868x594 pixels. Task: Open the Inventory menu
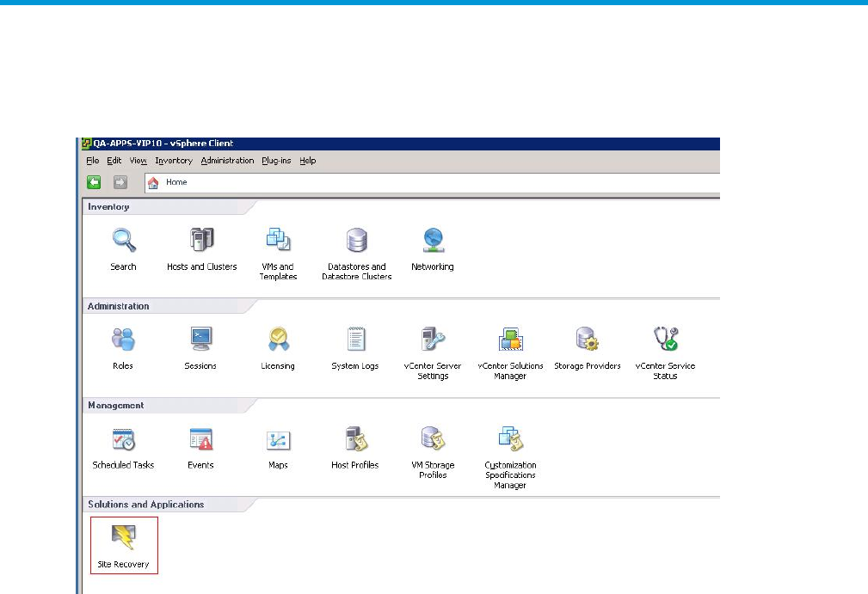click(x=174, y=161)
